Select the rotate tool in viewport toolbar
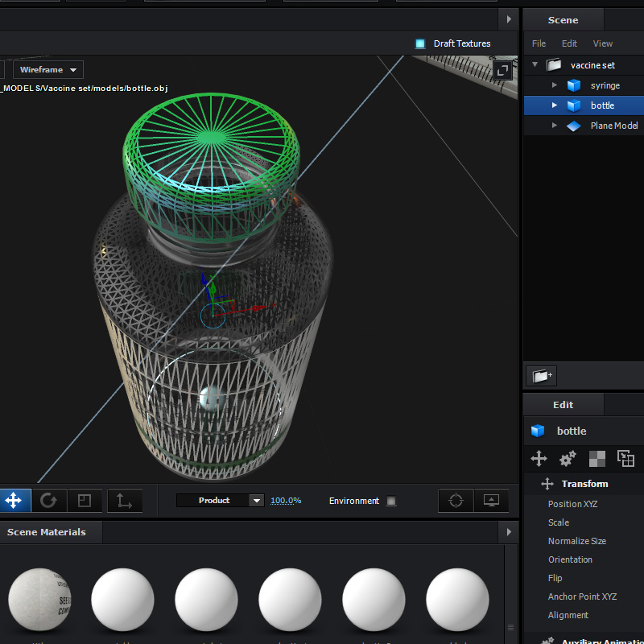This screenshot has width=644, height=644. coord(48,501)
